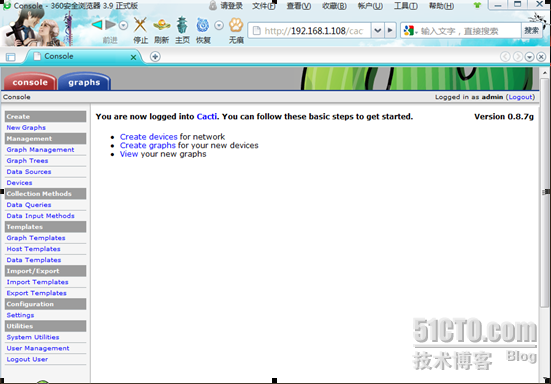Image resolution: width=551 pixels, height=384 pixels.
Task: Open the Cacti hyperlink in welcome message
Action: [x=207, y=117]
